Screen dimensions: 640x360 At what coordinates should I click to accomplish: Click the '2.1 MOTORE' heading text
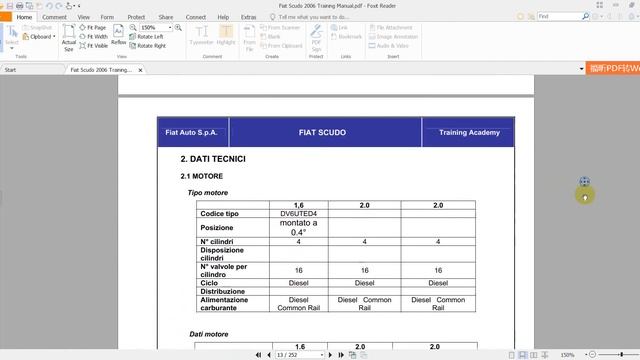[202, 176]
